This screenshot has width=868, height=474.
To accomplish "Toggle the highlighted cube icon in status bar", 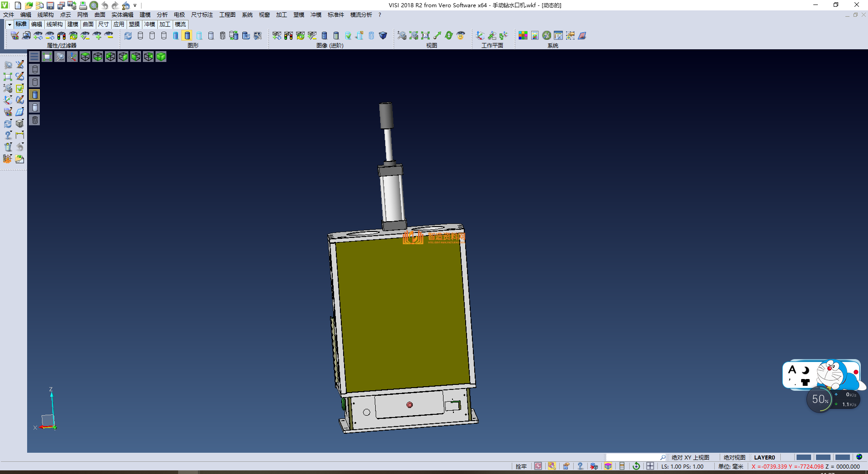I will (608, 466).
